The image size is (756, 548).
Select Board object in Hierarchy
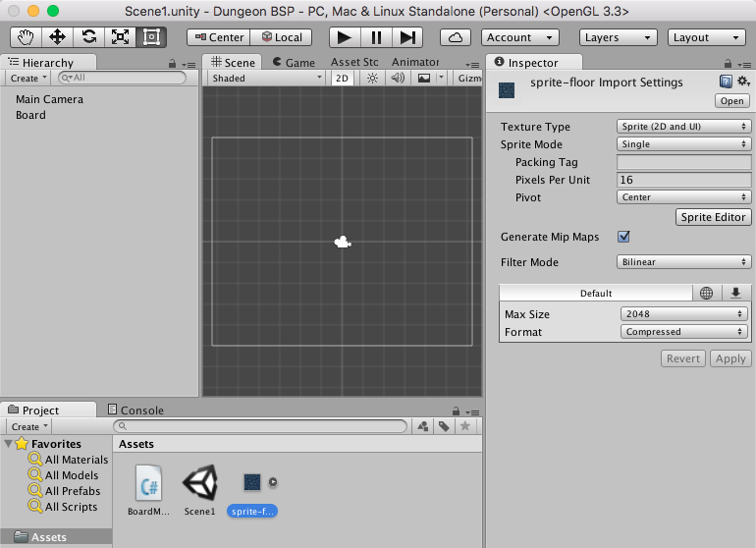click(x=30, y=115)
